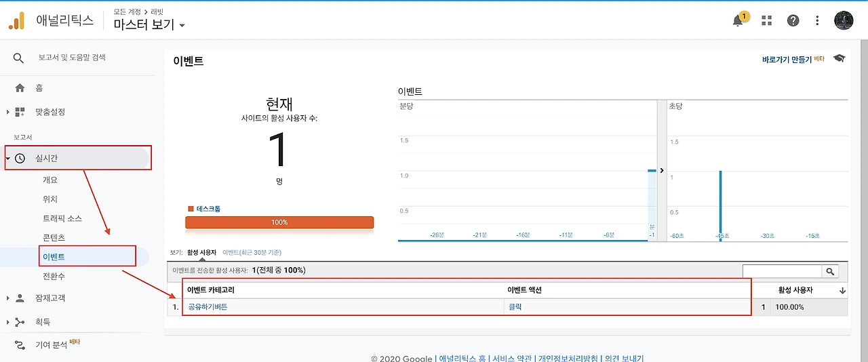Sort by active users arrow
The width and height of the screenshot is (868, 362).
click(843, 290)
